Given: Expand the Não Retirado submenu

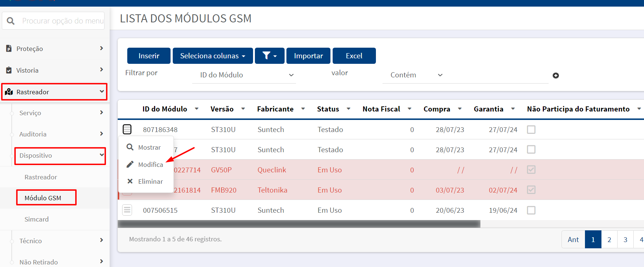Looking at the screenshot, I should pyautogui.click(x=102, y=261).
